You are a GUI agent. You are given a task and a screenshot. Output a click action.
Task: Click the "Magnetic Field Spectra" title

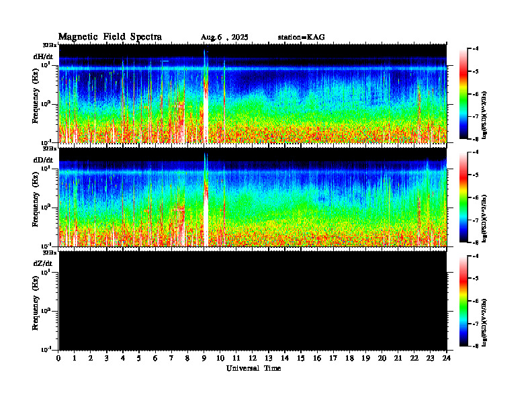[x=110, y=37]
